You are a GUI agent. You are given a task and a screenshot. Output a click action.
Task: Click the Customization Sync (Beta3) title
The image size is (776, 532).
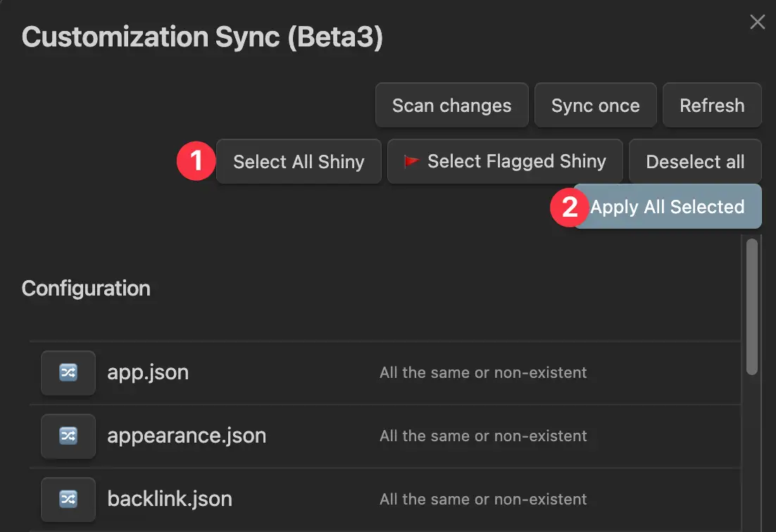coord(202,37)
